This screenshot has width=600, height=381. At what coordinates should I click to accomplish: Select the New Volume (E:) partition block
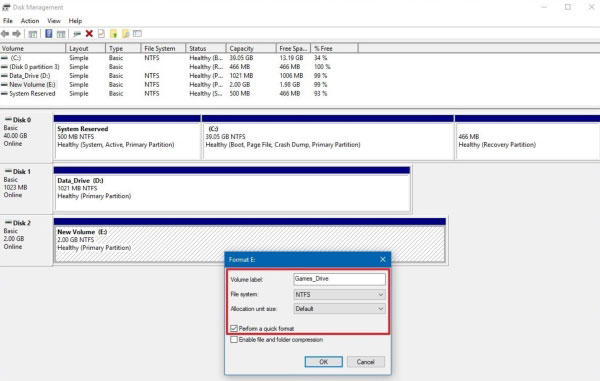point(250,241)
